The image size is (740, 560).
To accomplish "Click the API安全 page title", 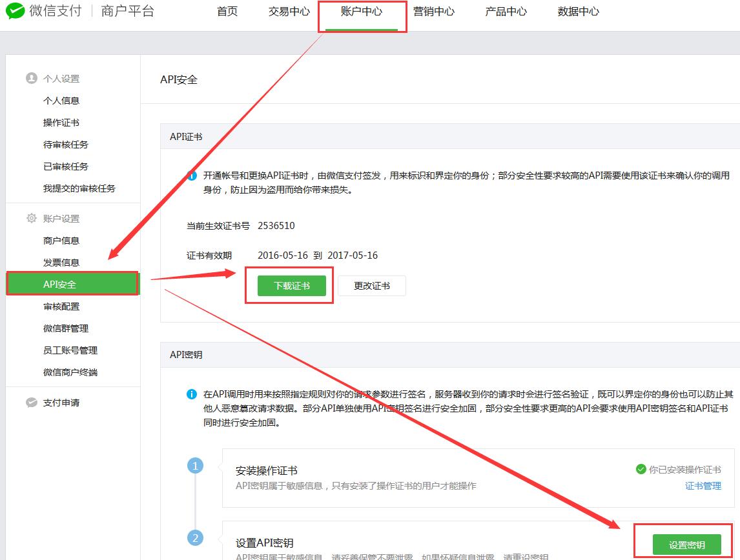I will [179, 79].
